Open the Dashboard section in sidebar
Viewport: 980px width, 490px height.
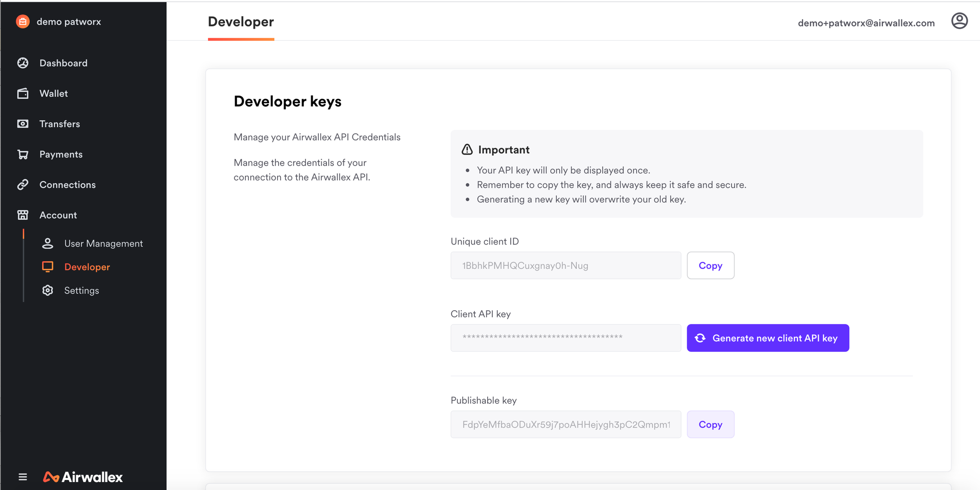63,62
